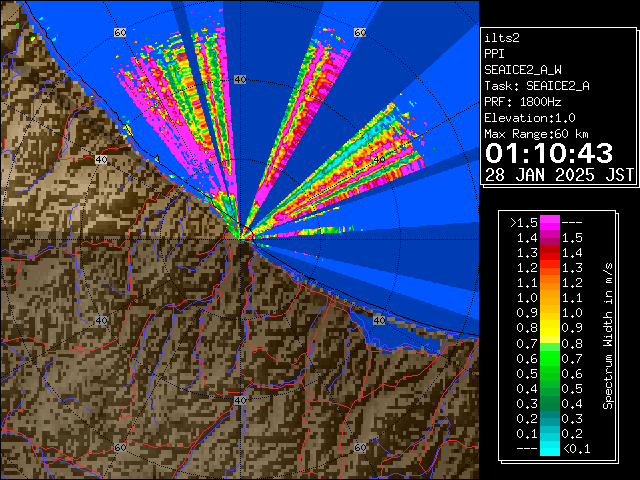Click the "<0.1" legend label
Screen dimensions: 640x480
tap(576, 449)
